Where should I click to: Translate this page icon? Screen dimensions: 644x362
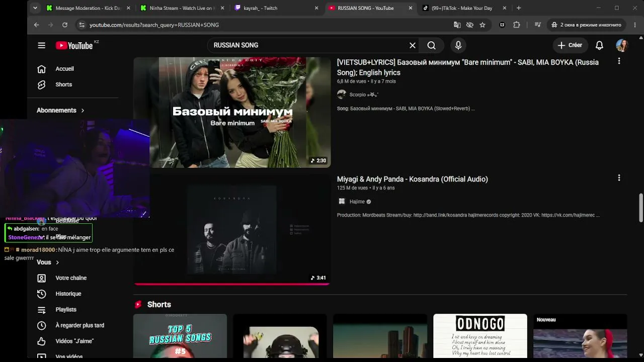457,25
